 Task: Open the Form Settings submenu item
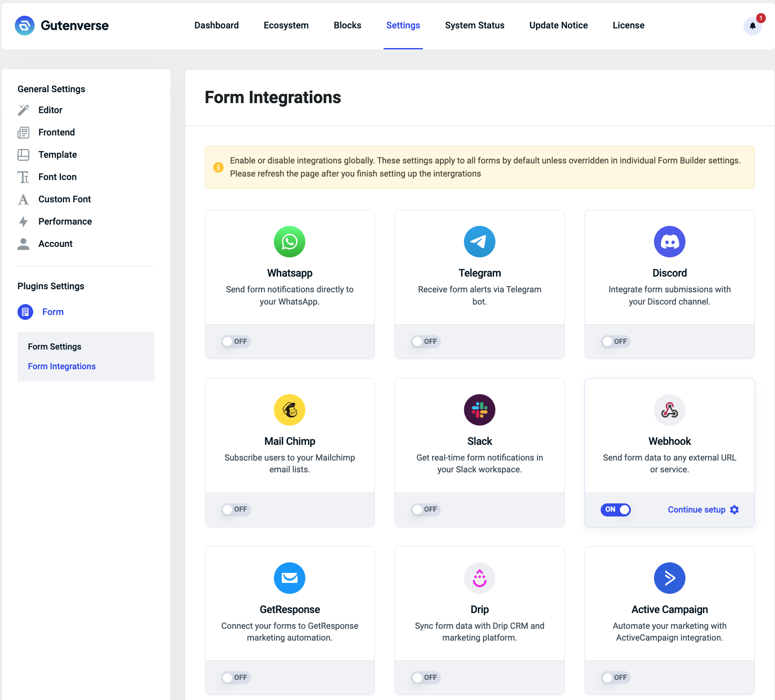coord(55,347)
